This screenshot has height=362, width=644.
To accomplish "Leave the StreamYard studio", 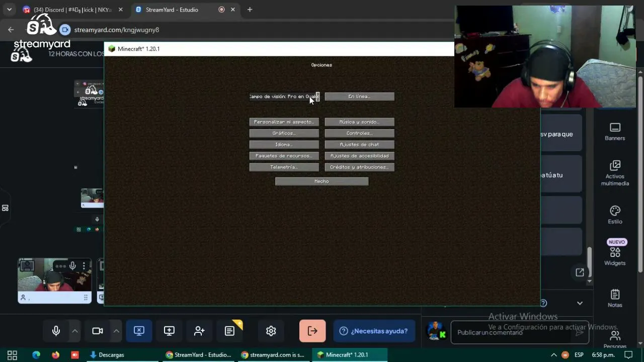I will coord(312,331).
